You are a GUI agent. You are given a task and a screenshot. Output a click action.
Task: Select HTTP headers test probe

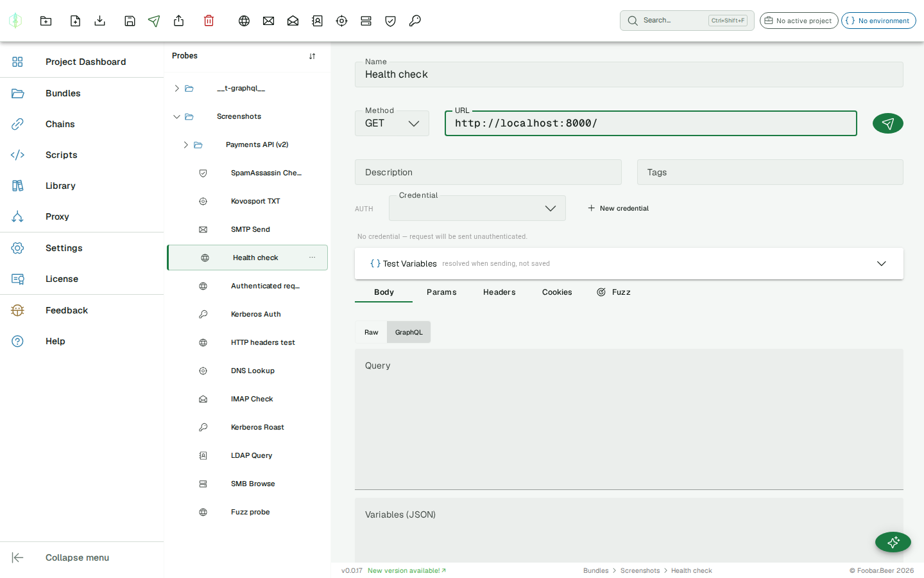point(247,342)
